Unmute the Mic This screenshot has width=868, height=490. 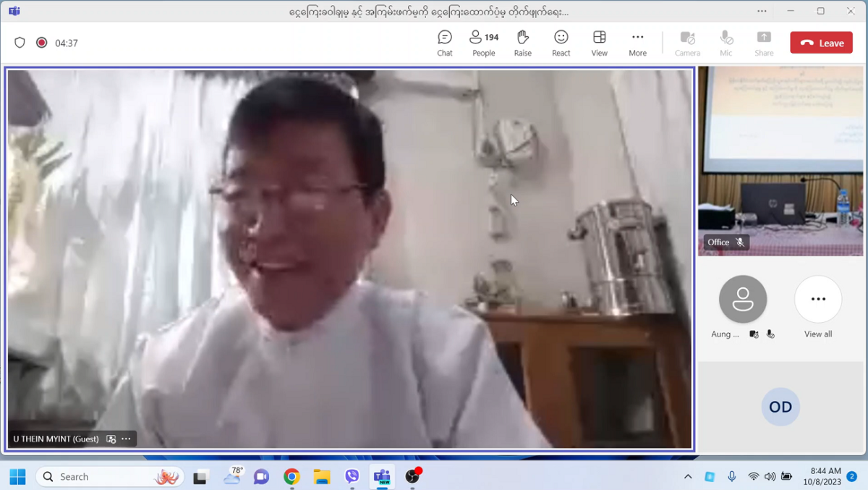click(726, 43)
